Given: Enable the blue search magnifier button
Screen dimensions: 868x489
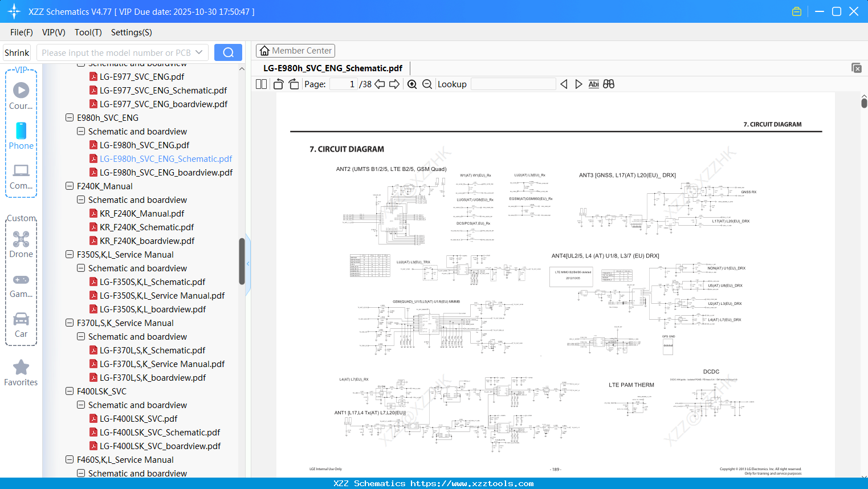Looking at the screenshot, I should 227,52.
